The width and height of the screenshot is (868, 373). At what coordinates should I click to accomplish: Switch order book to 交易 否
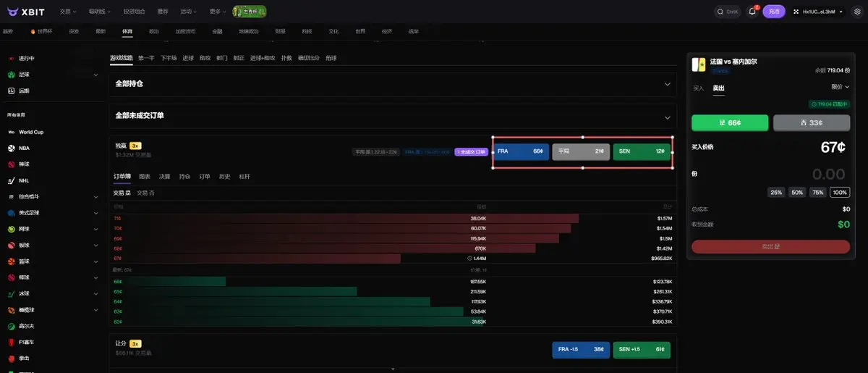click(146, 193)
